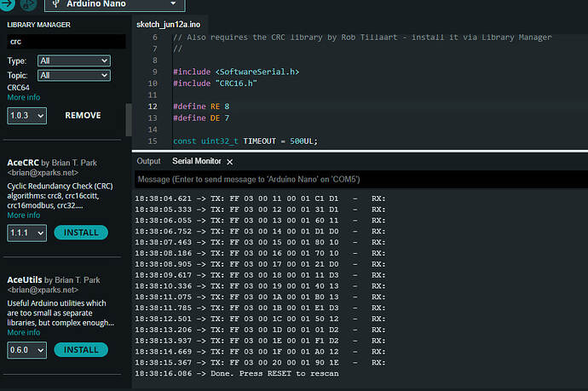Click the serial log line at 18:38:15.367
Image resolution: width=588 pixels, height=391 pixels.
(260, 363)
